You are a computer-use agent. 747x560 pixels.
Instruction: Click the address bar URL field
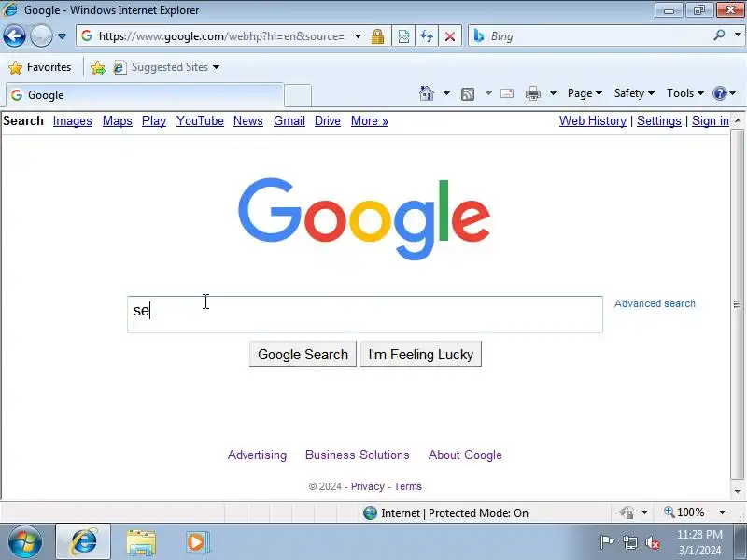(221, 36)
